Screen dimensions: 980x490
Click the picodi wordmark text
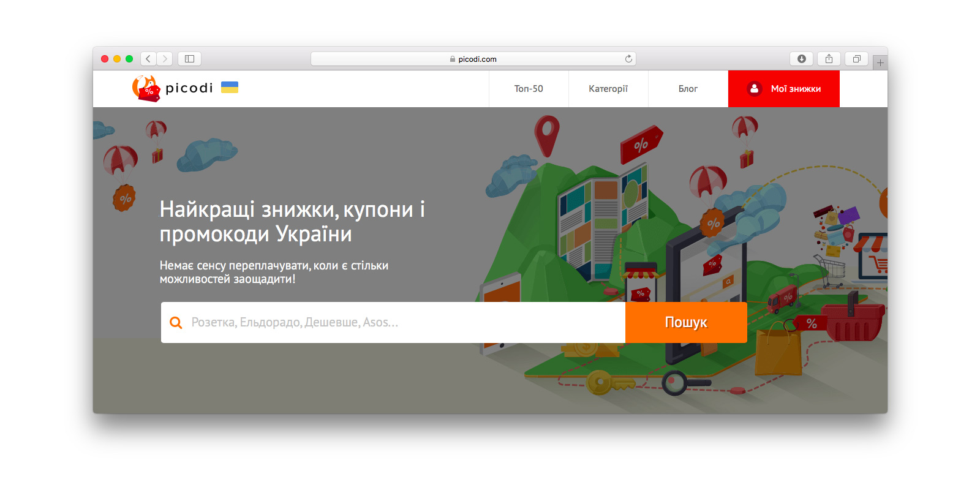(189, 88)
